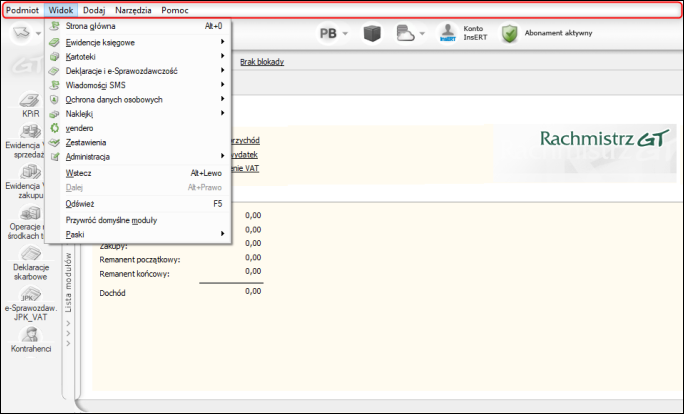Click the PB toolbar button
Screen dimensions: 684x414
[x=328, y=33]
